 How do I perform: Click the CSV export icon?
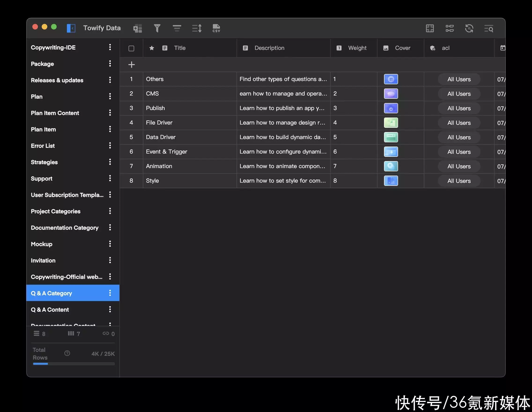click(216, 28)
